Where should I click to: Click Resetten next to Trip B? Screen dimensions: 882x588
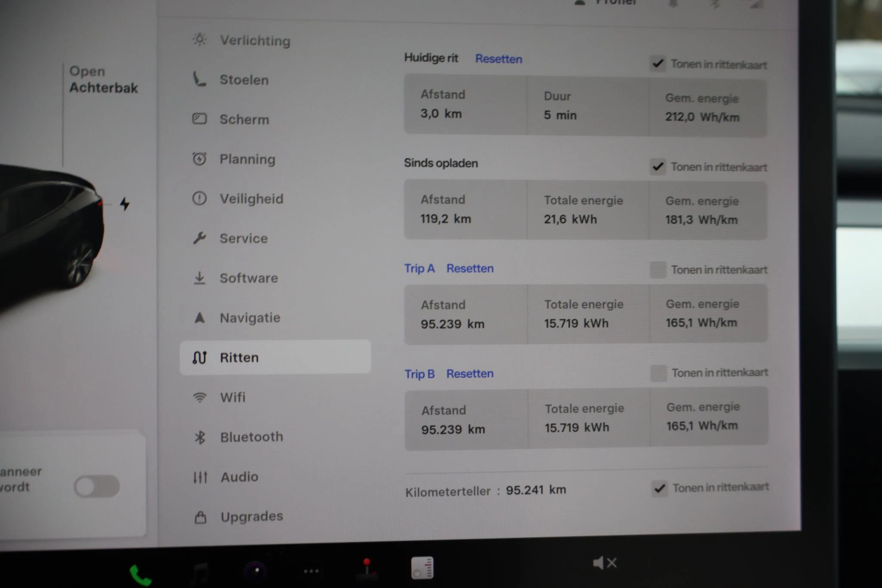coord(469,374)
